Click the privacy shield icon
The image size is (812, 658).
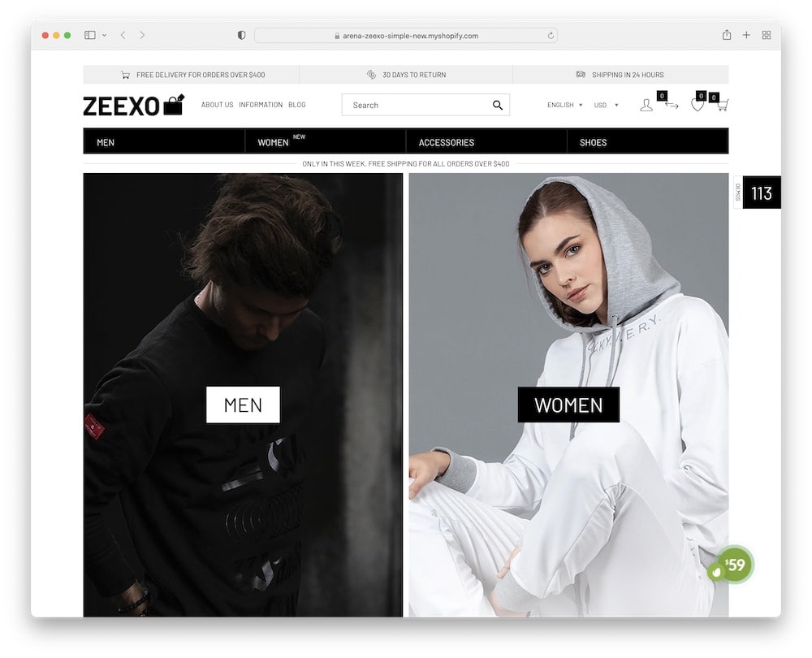point(241,35)
